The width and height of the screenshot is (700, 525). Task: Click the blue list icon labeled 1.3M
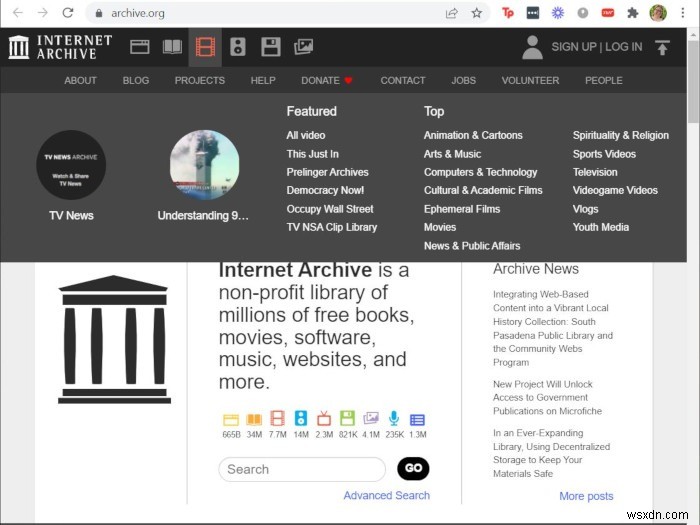tap(417, 420)
